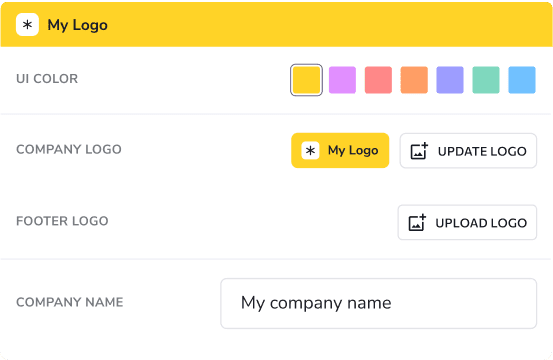This screenshot has height=360, width=553.
Task: Focus the company name input field
Action: 379,304
